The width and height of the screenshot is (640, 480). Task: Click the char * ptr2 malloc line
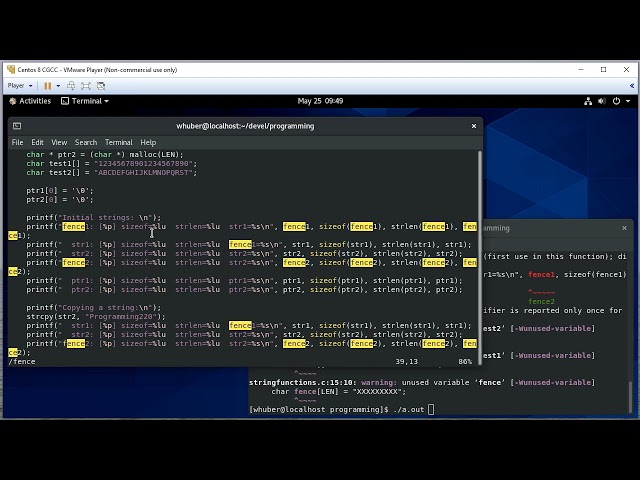[104, 155]
